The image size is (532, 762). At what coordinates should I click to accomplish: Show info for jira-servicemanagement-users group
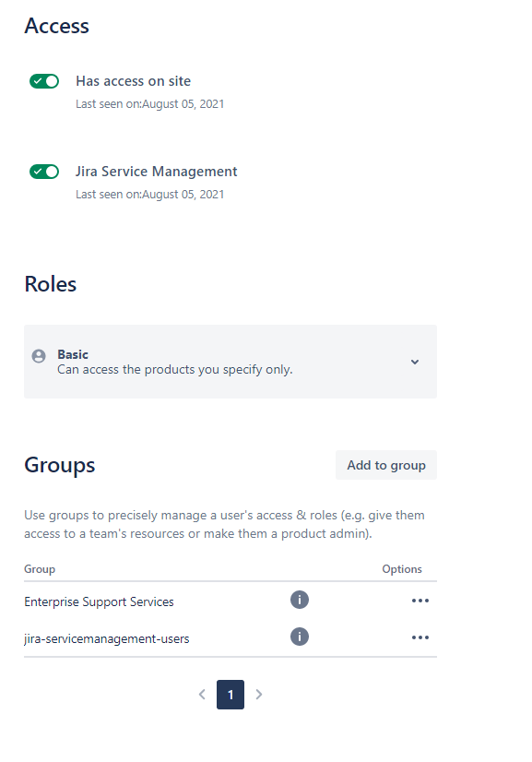coord(300,637)
